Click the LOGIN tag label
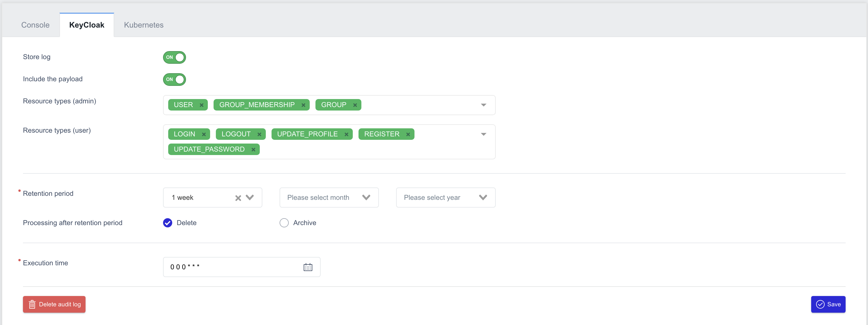868x325 pixels. 184,134
